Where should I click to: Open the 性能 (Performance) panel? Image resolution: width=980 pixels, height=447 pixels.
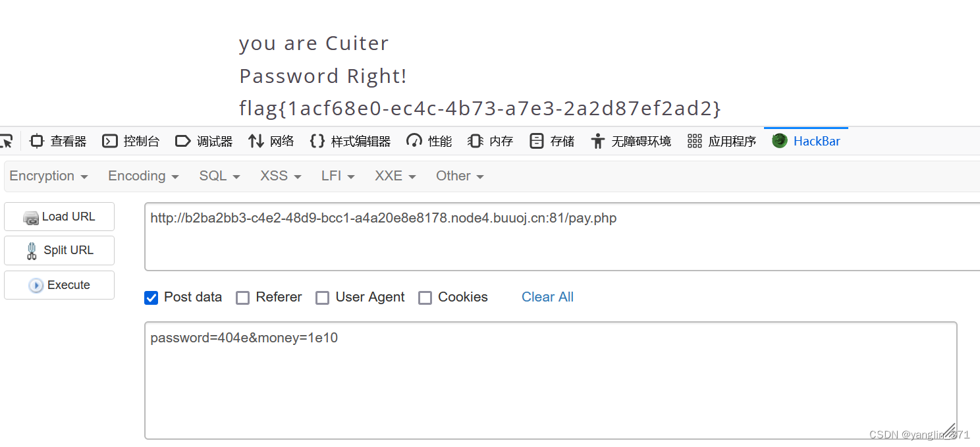click(x=429, y=140)
